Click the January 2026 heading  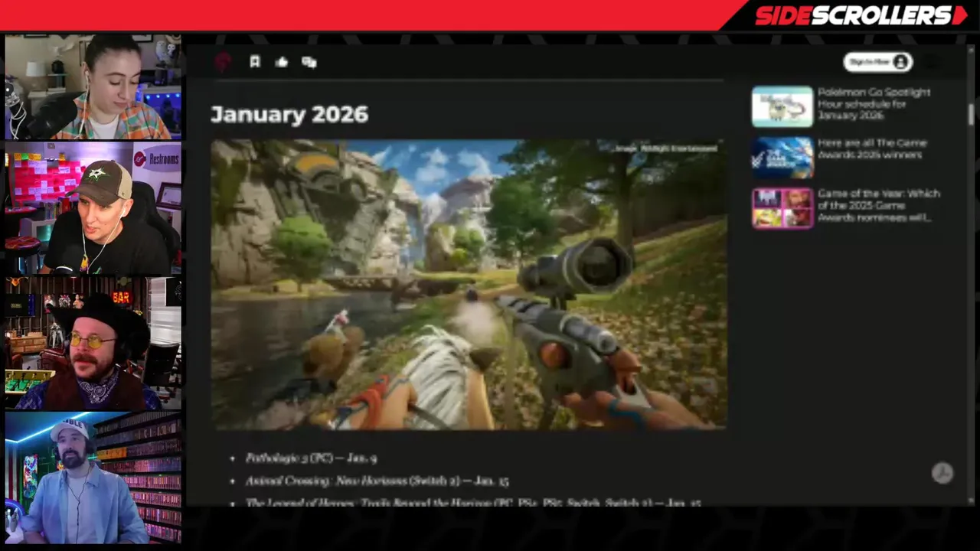click(289, 115)
